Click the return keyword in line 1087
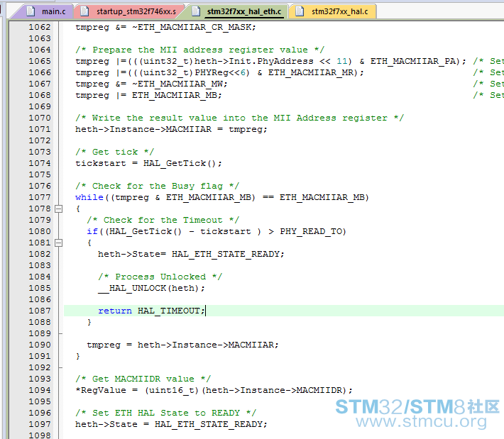This screenshot has width=504, height=439. pos(115,311)
